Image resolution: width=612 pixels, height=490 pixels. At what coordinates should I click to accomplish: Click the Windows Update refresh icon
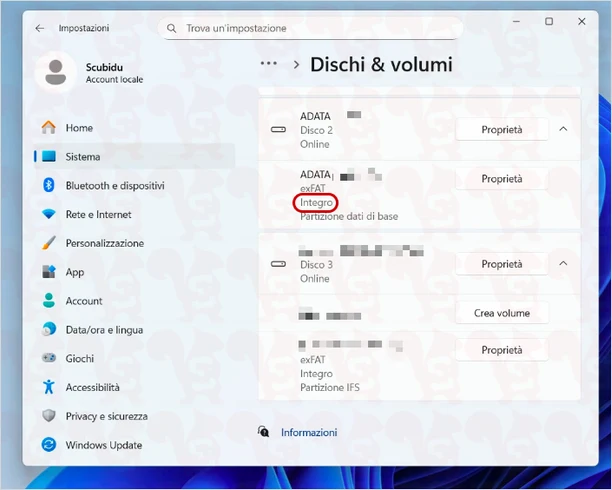click(x=49, y=445)
